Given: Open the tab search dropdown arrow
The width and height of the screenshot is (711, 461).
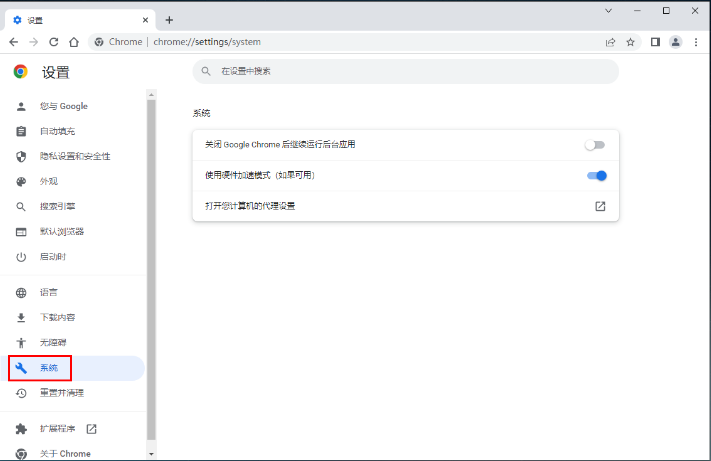Looking at the screenshot, I should click(609, 10).
